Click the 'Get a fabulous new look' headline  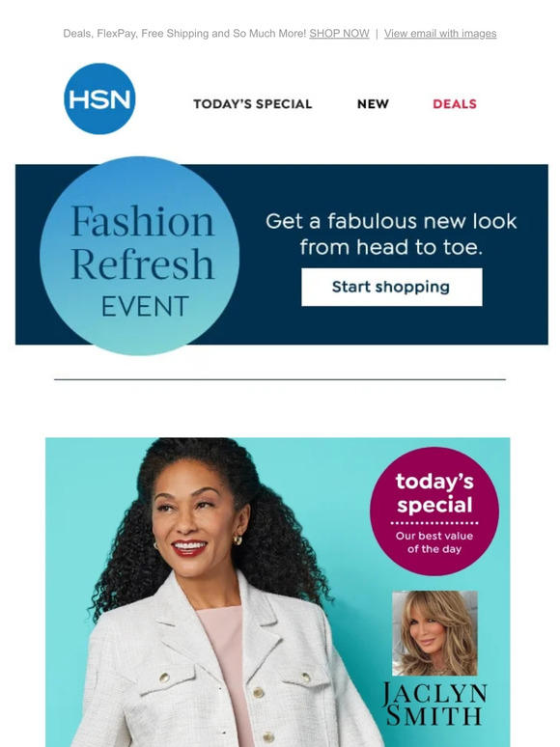[x=391, y=234]
